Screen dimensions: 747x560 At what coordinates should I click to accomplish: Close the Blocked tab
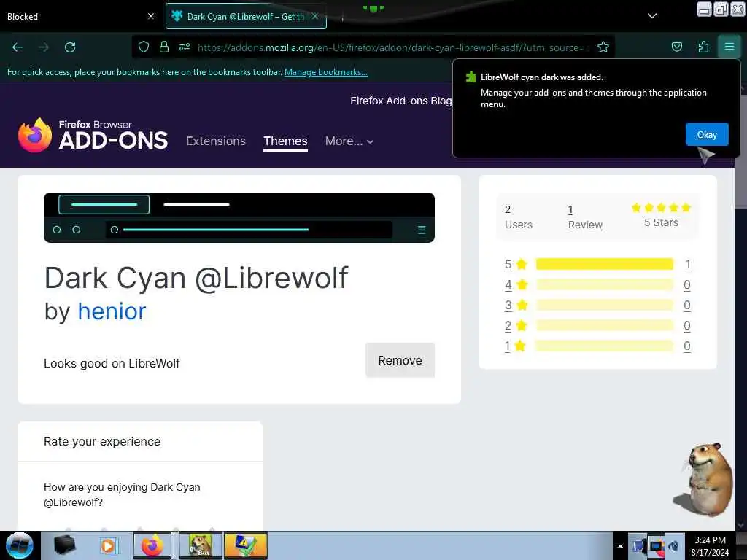coord(151,16)
